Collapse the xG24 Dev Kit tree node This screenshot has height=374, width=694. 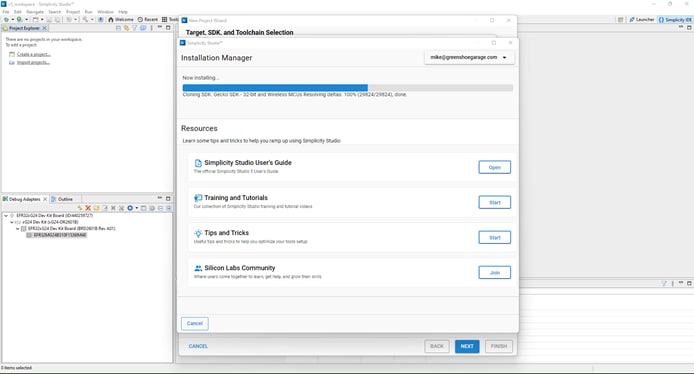12,222
